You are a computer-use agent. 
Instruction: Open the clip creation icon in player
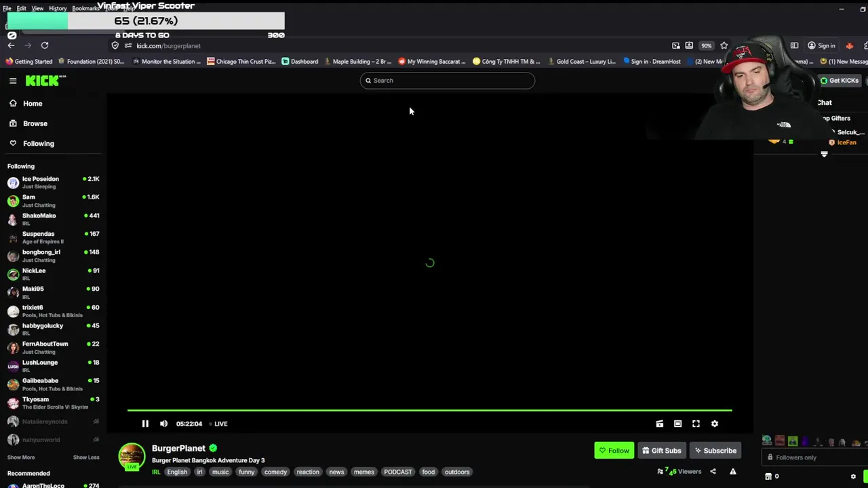tap(659, 424)
